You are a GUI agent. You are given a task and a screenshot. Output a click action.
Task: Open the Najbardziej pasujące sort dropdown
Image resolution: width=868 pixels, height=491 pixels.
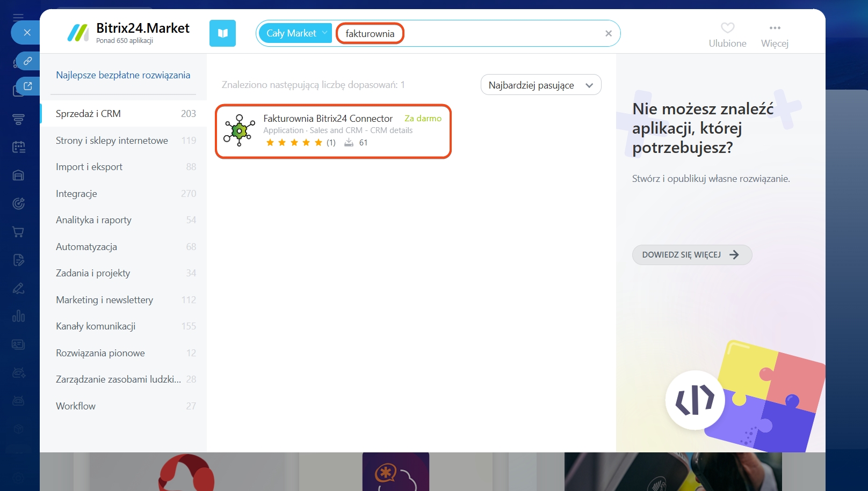click(x=540, y=85)
